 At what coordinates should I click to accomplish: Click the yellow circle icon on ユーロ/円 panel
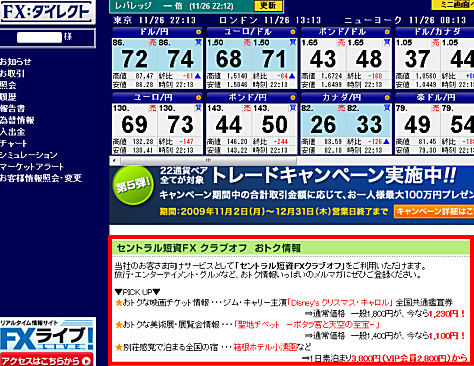[x=198, y=97]
